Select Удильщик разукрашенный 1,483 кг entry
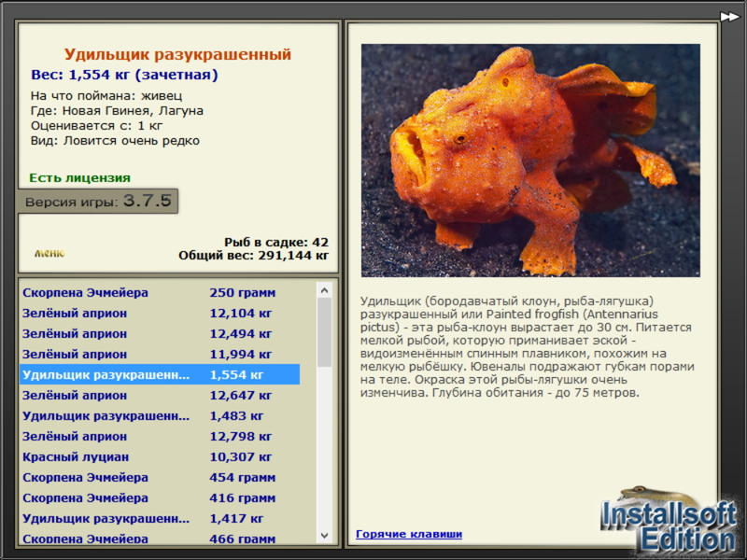This screenshot has height=560, width=747. coord(160,415)
